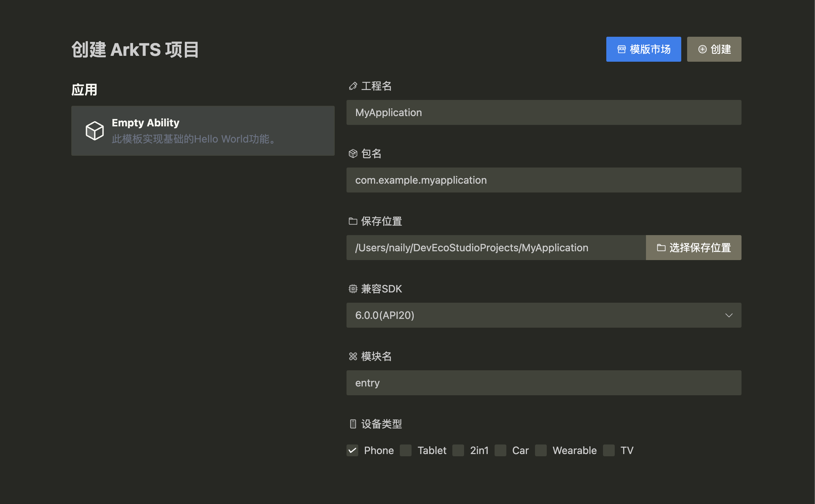Uncheck the Phone device checkbox
The image size is (815, 504).
352,450
